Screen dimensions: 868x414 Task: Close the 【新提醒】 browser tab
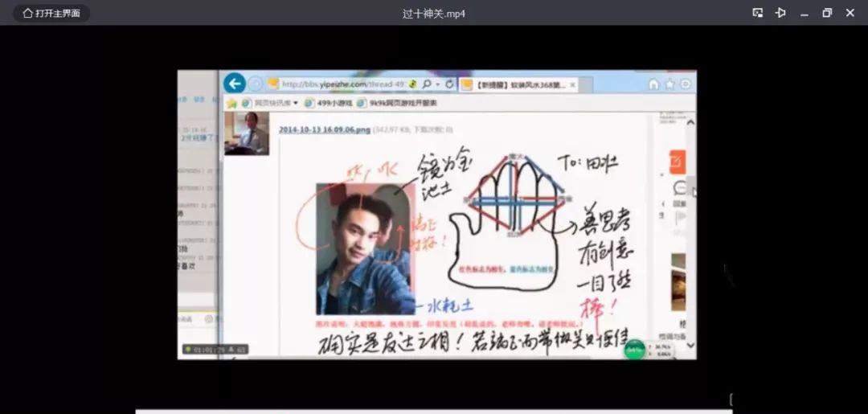573,84
